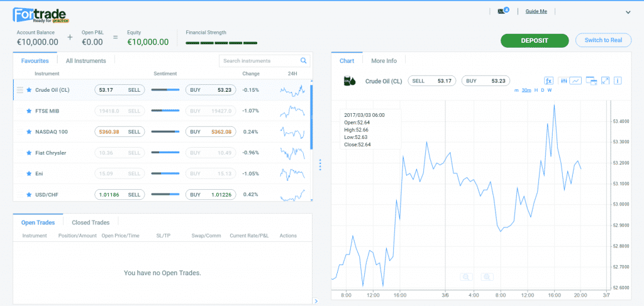644x306 pixels.
Task: Focus the Search instruments field
Action: pyautogui.click(x=265, y=61)
